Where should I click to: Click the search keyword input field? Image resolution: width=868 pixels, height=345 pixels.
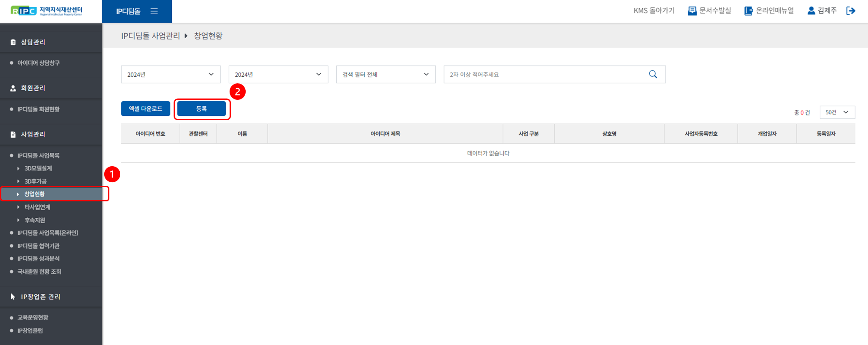click(545, 75)
